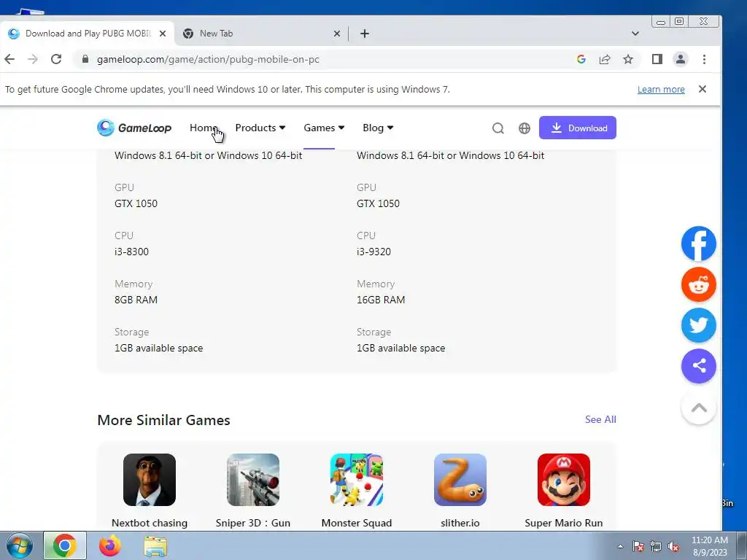Share page on Reddit

698,284
